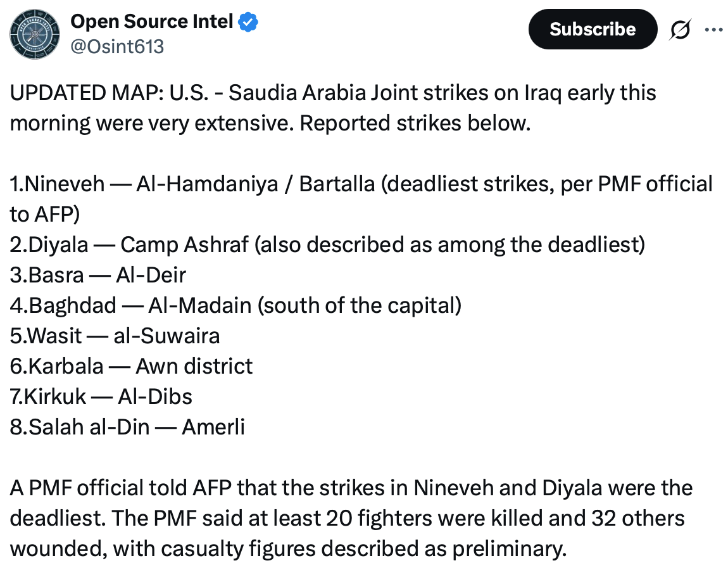
Task: Click the Diyala Camp Ashraf entry
Action: 327,245
